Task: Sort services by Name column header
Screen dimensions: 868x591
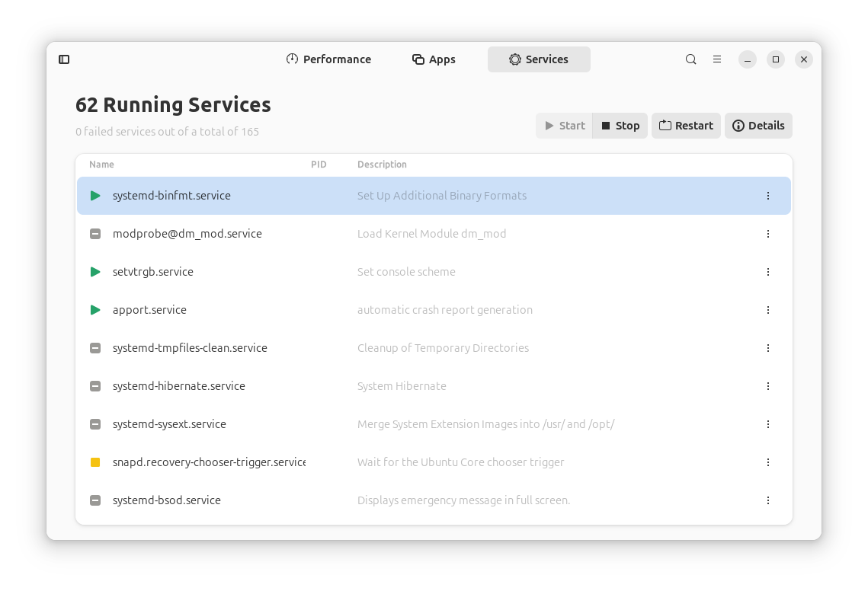Action: point(101,165)
